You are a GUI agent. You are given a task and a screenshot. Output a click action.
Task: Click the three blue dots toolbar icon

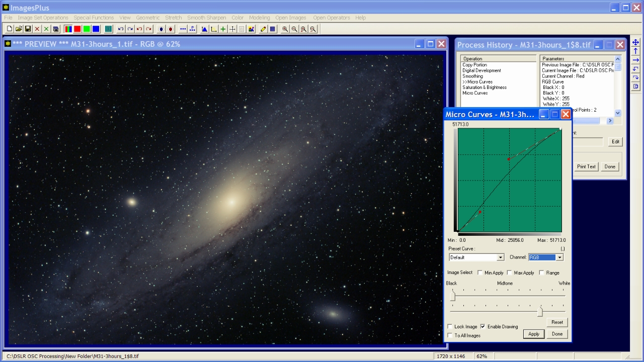click(183, 29)
